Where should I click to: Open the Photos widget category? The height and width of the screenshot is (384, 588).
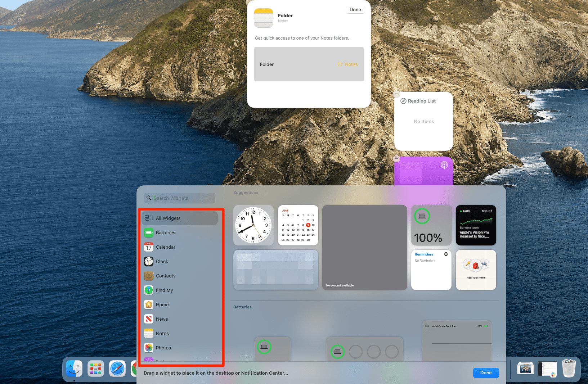pos(163,348)
